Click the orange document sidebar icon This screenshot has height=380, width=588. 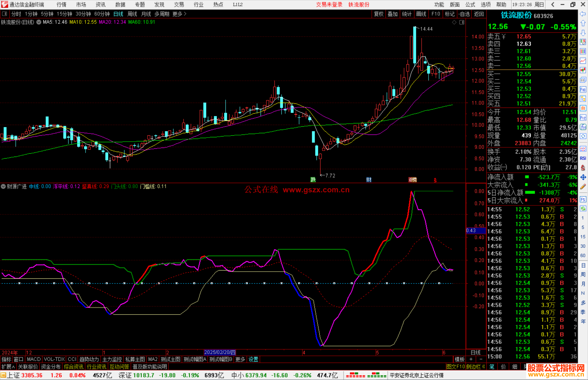[x=583, y=108]
